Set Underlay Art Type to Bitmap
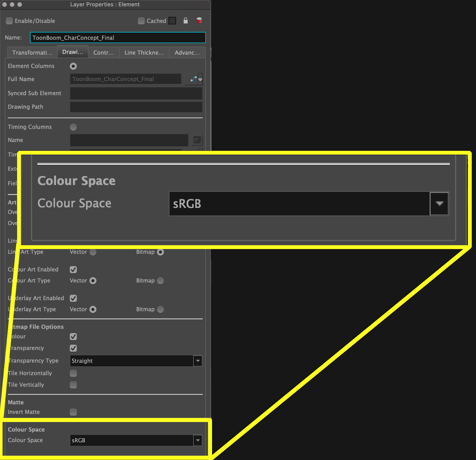 160,310
